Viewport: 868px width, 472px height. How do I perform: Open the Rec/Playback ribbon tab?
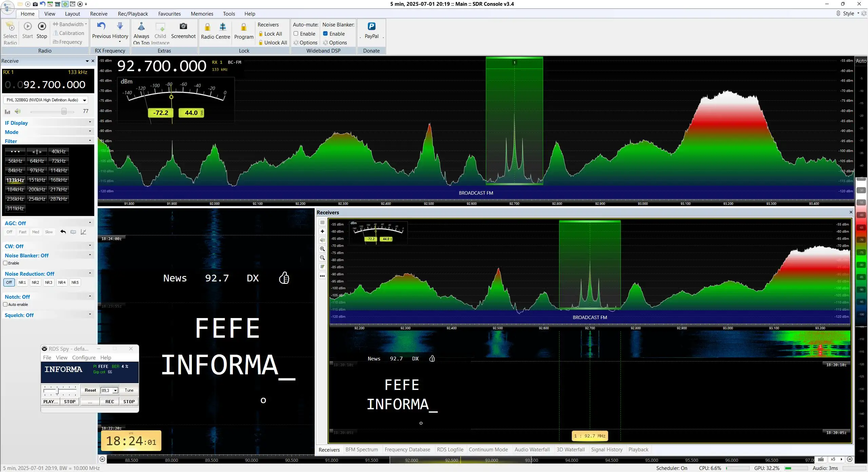(x=133, y=14)
